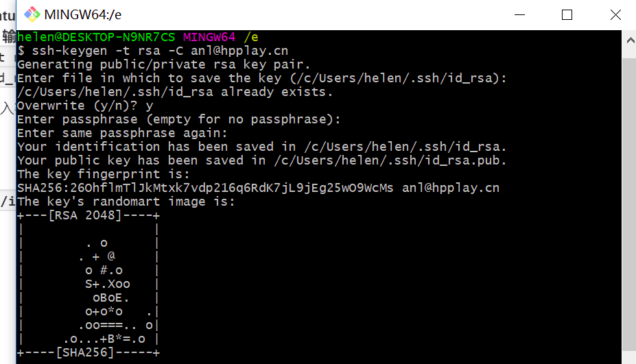636x364 pixels.
Task: Click the ssh-keygen -t rsa command line
Action: pyautogui.click(x=152, y=51)
